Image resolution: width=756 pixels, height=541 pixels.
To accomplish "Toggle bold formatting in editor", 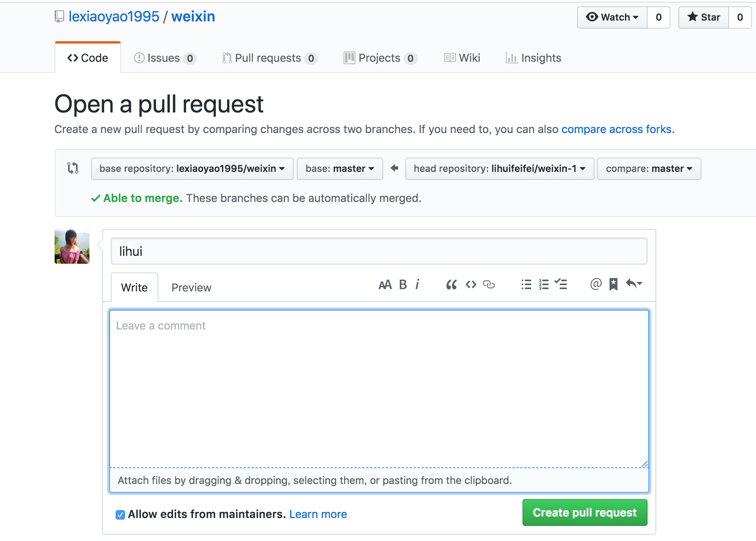I will click(x=403, y=284).
